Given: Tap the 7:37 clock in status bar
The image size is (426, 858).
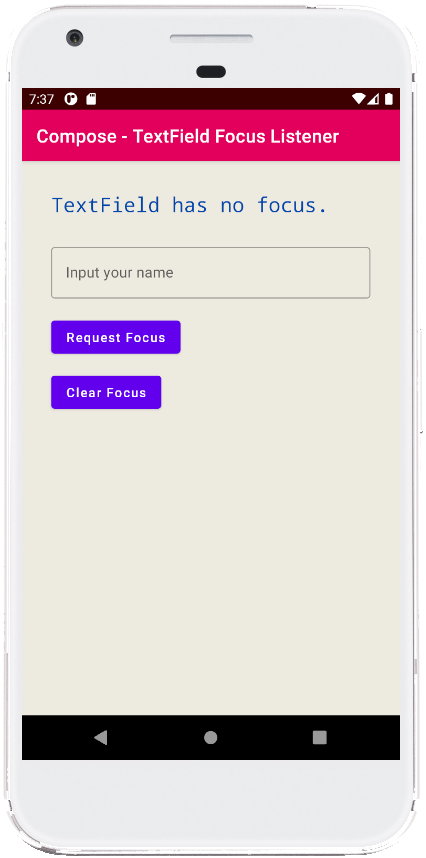Looking at the screenshot, I should [x=42, y=99].
